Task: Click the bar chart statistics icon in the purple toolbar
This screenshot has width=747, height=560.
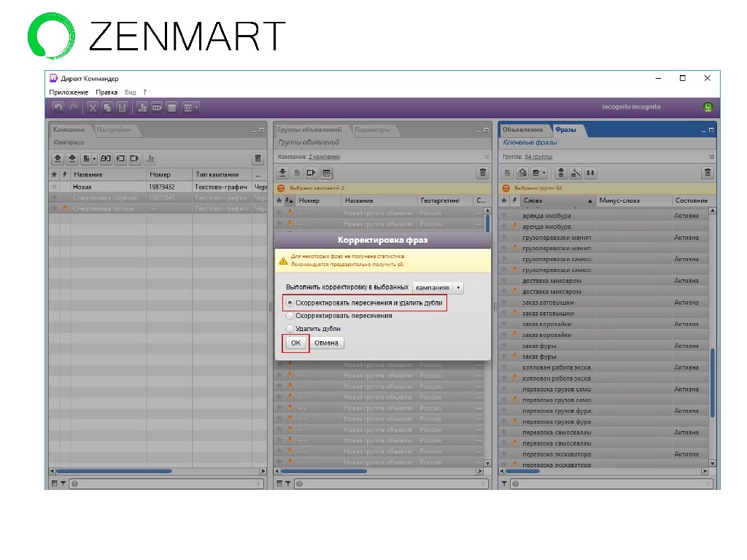Action: click(x=142, y=108)
